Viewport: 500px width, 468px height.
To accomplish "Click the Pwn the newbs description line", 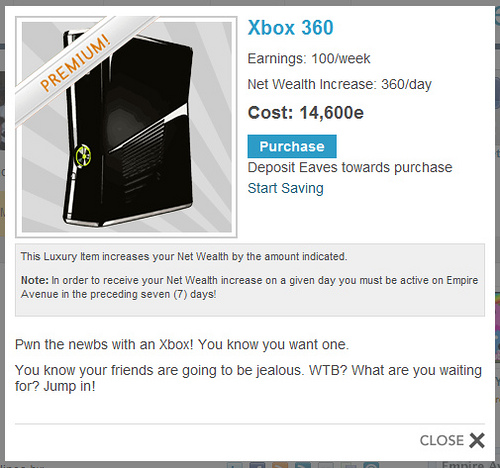I will (182, 344).
